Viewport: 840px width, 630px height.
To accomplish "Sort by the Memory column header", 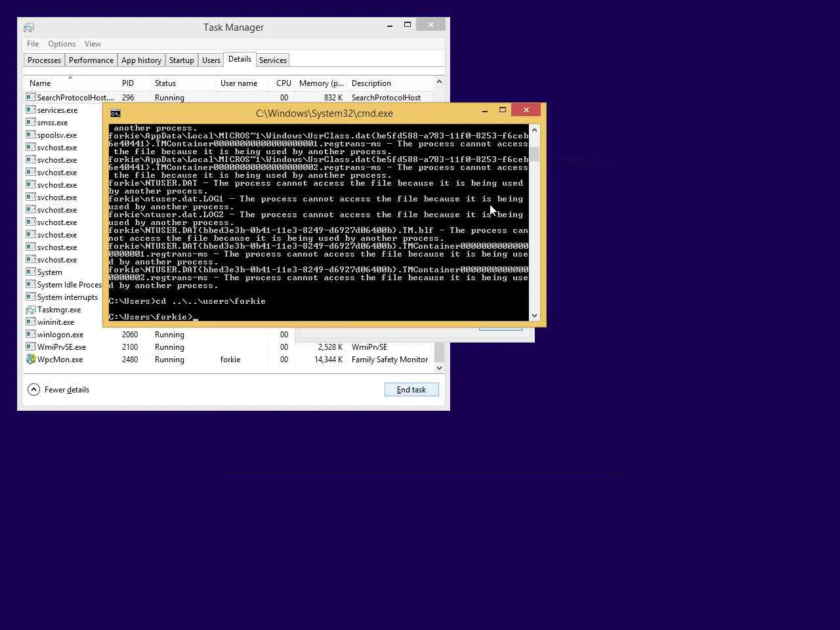I will (x=321, y=83).
